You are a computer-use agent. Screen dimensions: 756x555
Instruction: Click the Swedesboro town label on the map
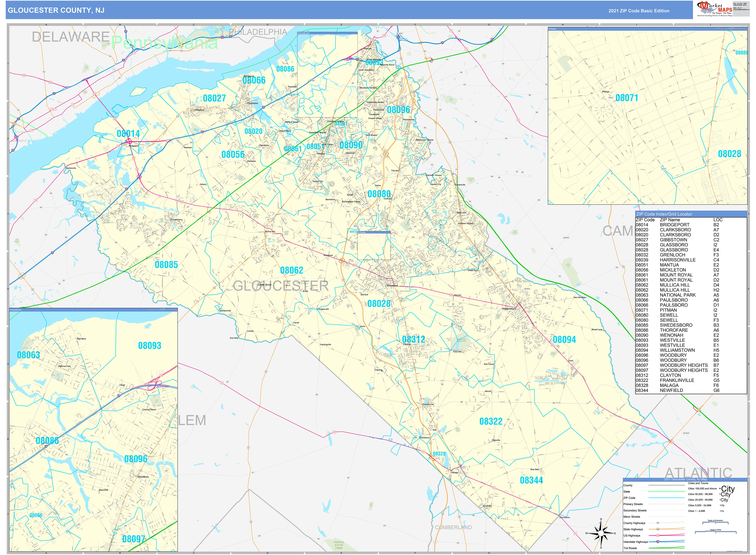click(x=176, y=219)
